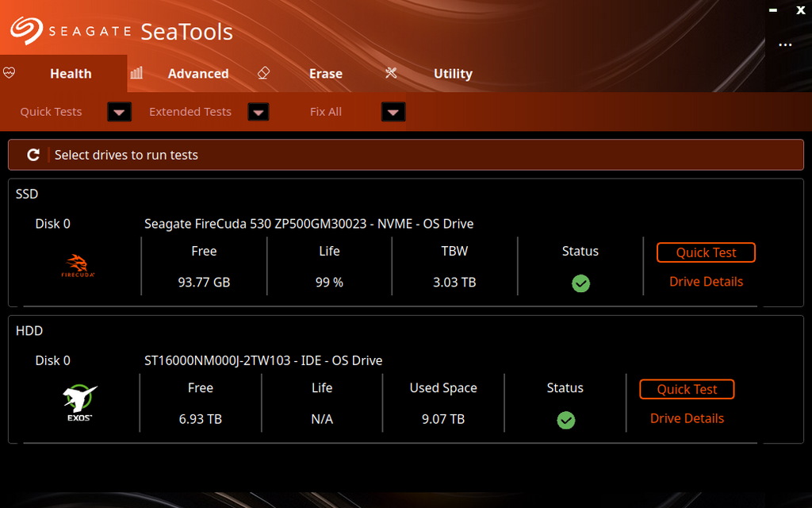This screenshot has height=508, width=812.
Task: Click the SeaTools title text
Action: 187,32
